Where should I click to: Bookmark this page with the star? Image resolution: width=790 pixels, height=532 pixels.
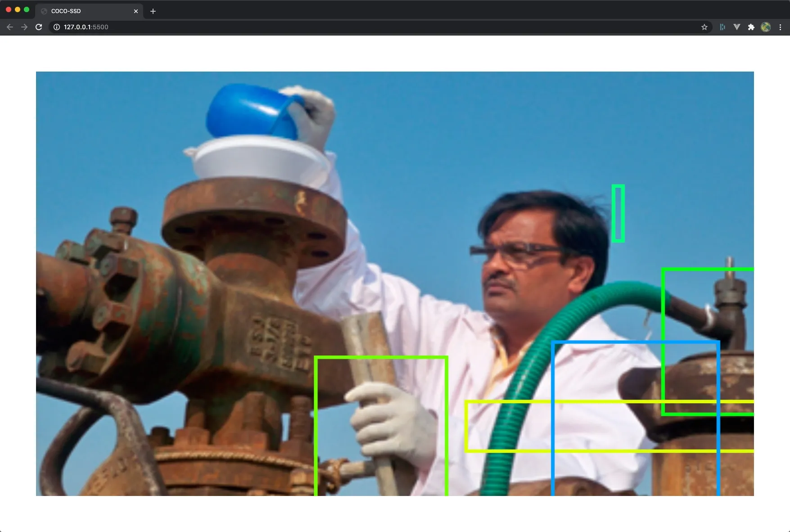(x=704, y=27)
